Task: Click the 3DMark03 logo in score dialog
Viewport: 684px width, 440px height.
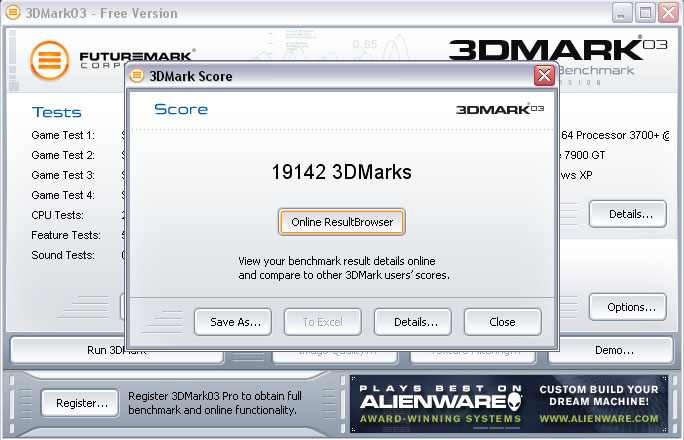Action: pyautogui.click(x=500, y=109)
